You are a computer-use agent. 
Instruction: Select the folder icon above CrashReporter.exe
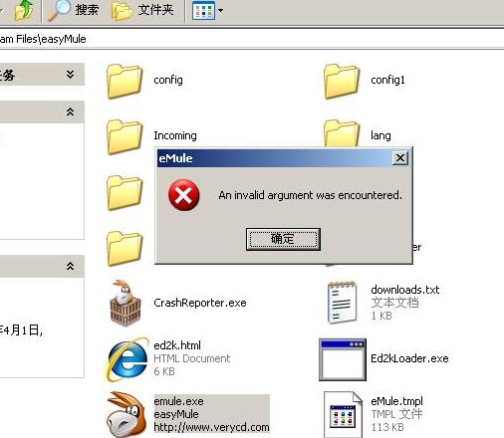pyautogui.click(x=125, y=248)
